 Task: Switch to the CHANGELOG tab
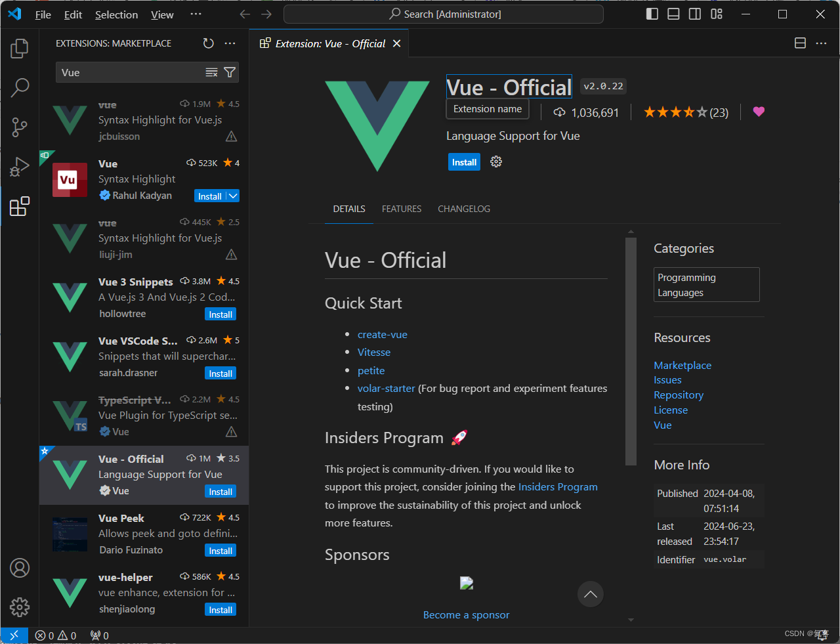pos(464,209)
